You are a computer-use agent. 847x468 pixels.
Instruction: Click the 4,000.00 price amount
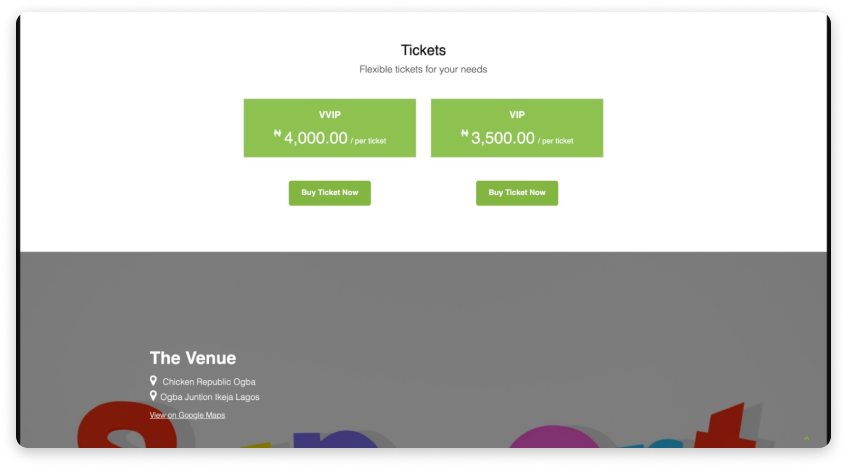(315, 139)
